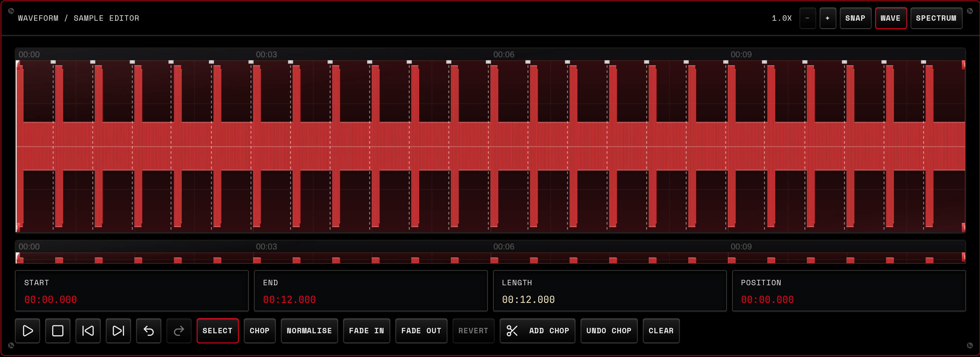980x357 pixels.
Task: Click the 00:09 mark on the main ruler
Action: pos(741,54)
